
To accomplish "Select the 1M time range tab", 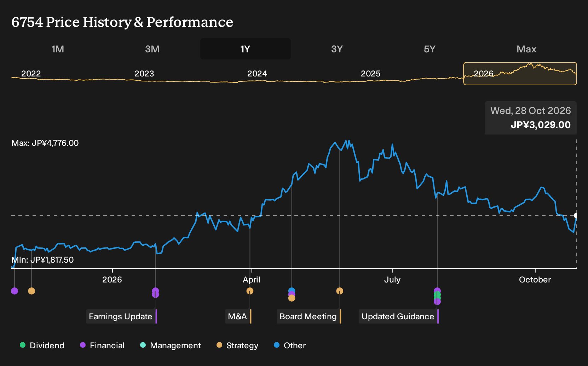I will [x=58, y=49].
